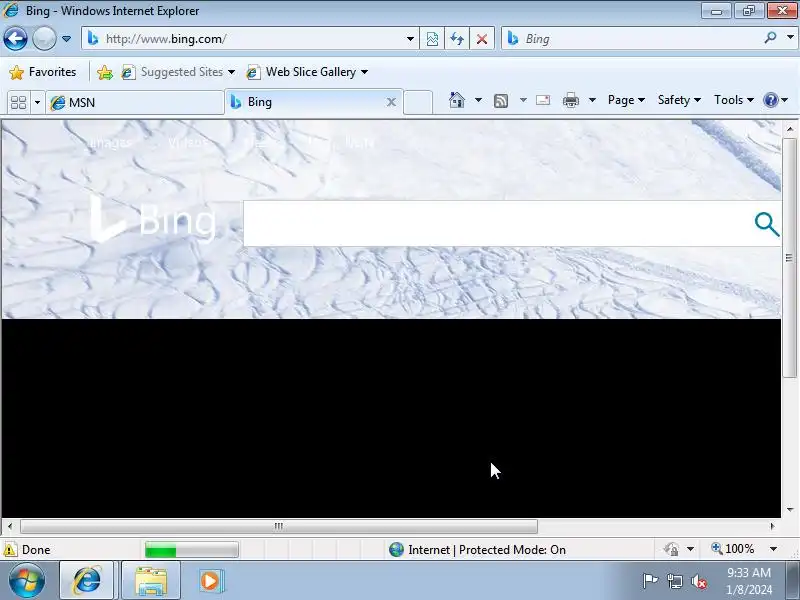Open Windows Explorer from taskbar
Image resolution: width=800 pixels, height=600 pixels.
tap(151, 581)
